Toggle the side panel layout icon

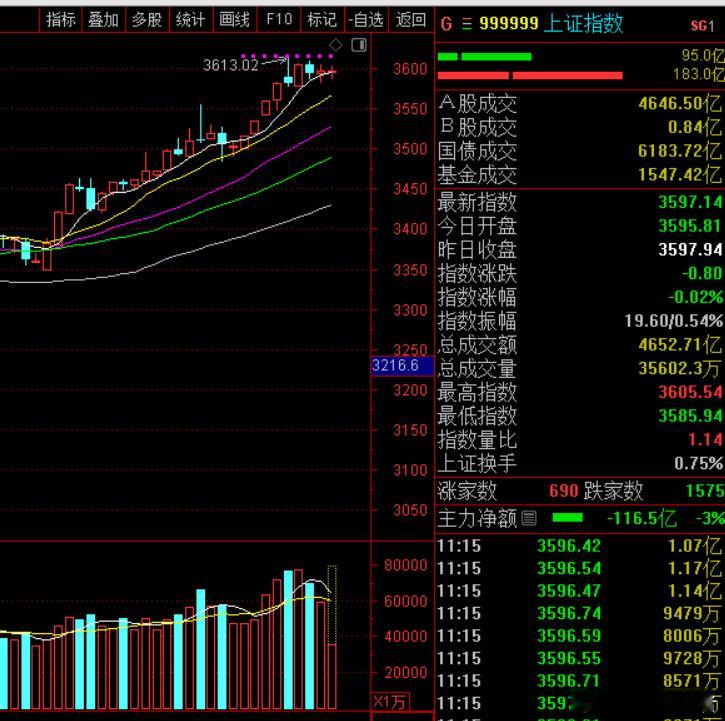(359, 45)
